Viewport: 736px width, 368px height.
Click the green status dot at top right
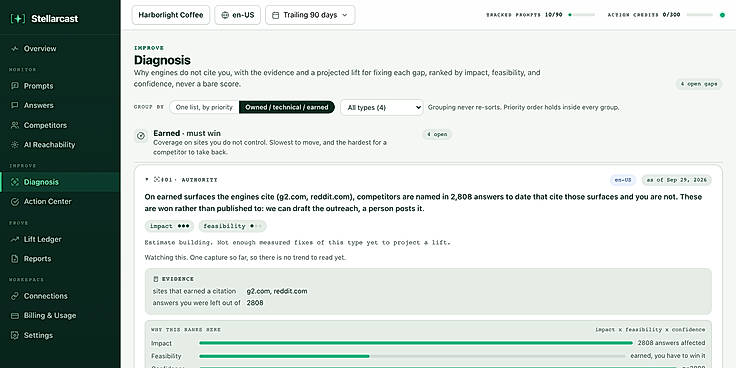(x=722, y=15)
